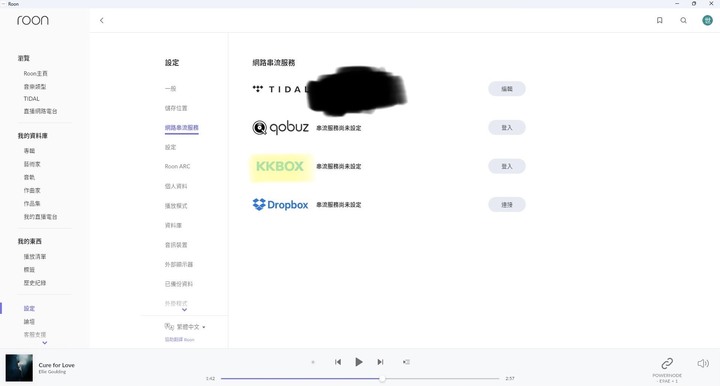Click 編輯 button for TIDAL
Viewport: 720px width, 386px height.
coord(506,89)
